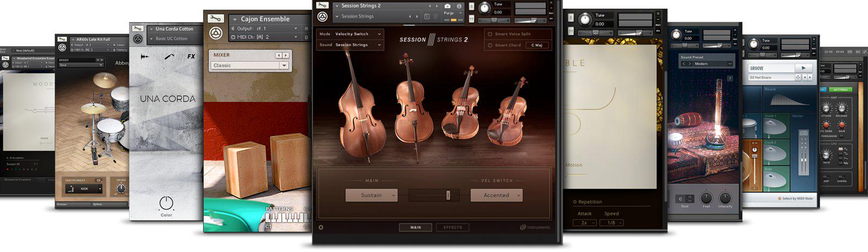
Task: Enable Smart Voice Split
Action: [x=490, y=34]
